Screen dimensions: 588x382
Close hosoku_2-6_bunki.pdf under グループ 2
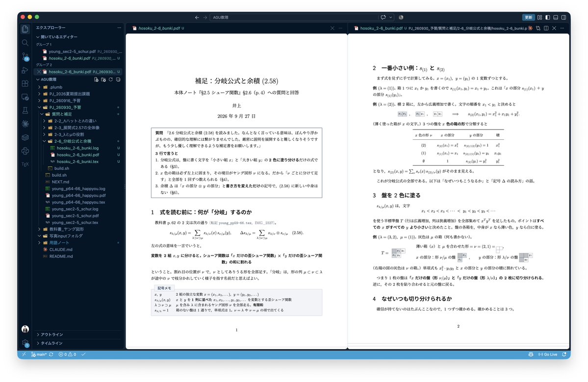[39, 72]
